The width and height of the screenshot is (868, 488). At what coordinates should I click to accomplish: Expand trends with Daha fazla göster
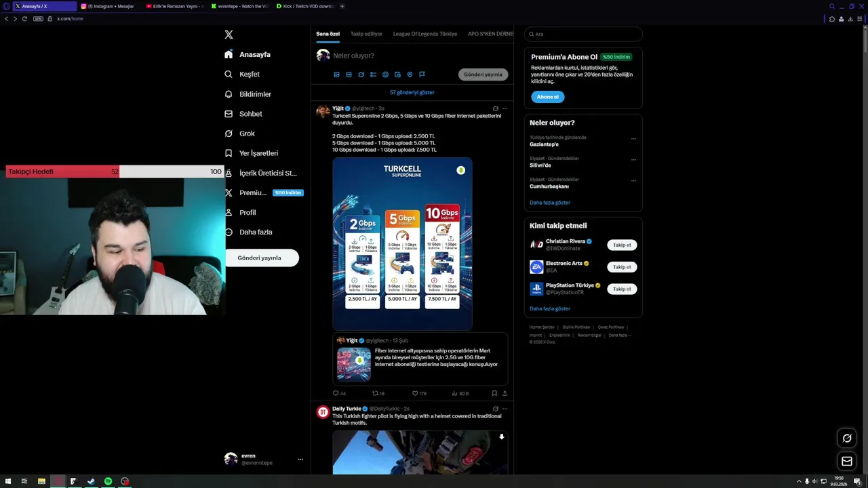(x=550, y=203)
